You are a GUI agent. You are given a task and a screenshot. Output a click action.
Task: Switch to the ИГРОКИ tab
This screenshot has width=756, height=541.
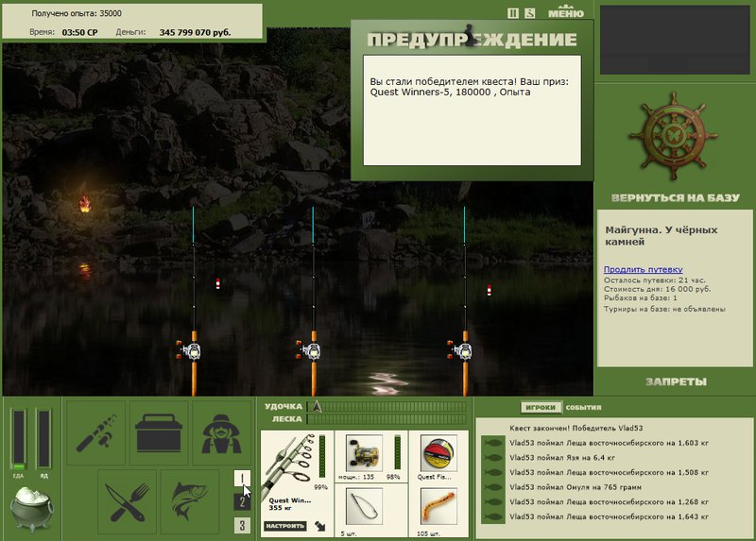pyautogui.click(x=541, y=408)
